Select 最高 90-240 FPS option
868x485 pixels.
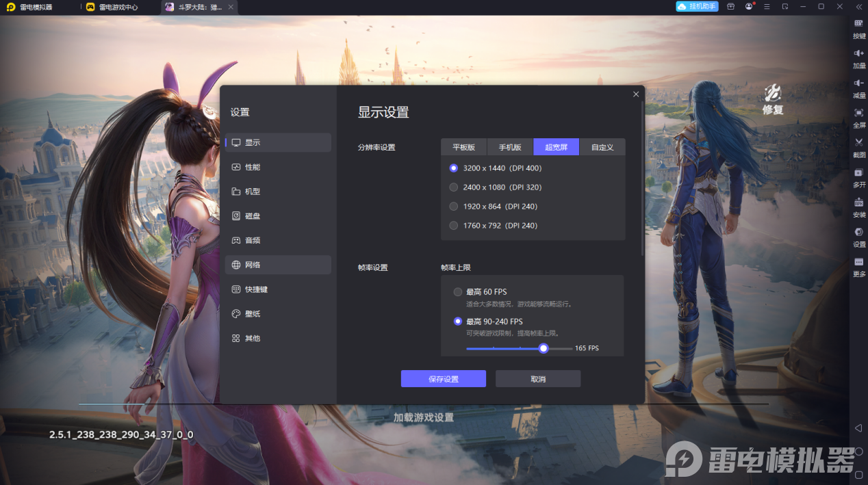tap(488, 322)
